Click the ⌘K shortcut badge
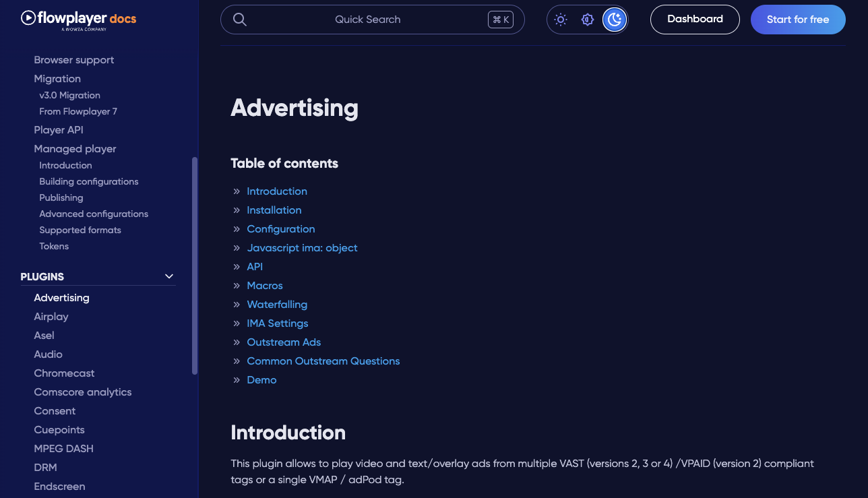The image size is (868, 498). coord(501,20)
